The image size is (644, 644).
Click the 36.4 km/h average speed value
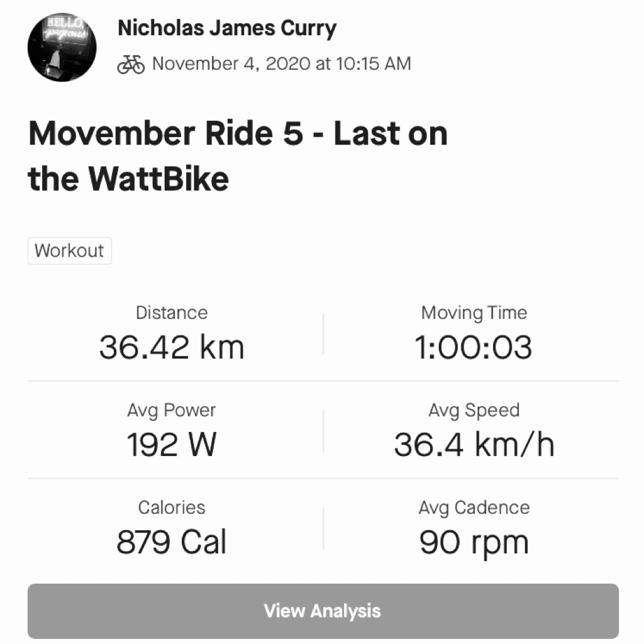(x=474, y=445)
